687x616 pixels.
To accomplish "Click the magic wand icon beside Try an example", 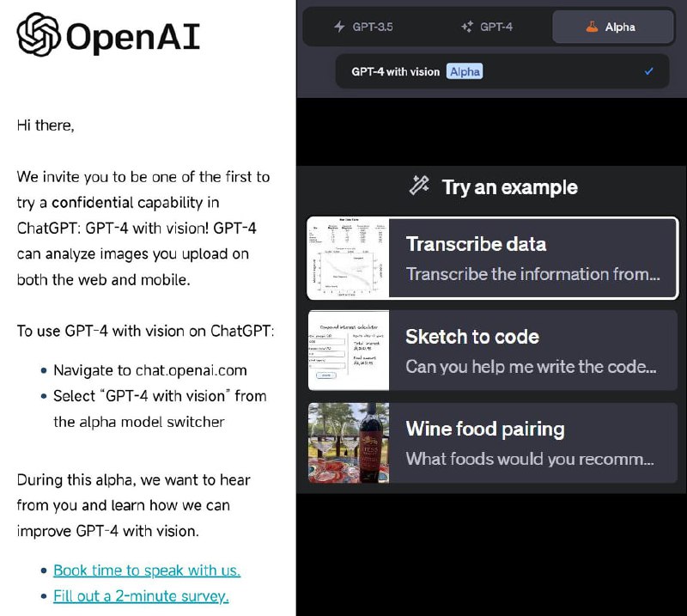I will (419, 186).
